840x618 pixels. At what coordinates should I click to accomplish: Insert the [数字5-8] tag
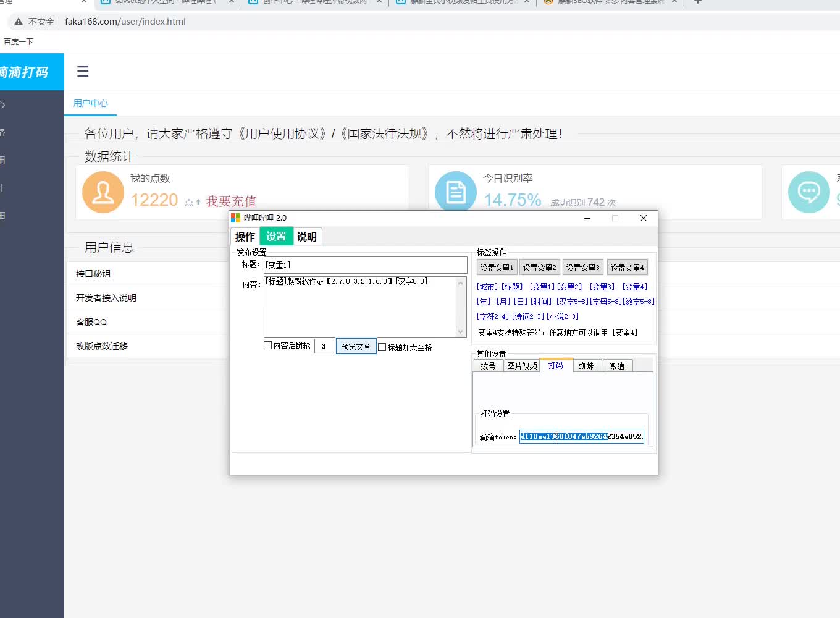pyautogui.click(x=639, y=302)
